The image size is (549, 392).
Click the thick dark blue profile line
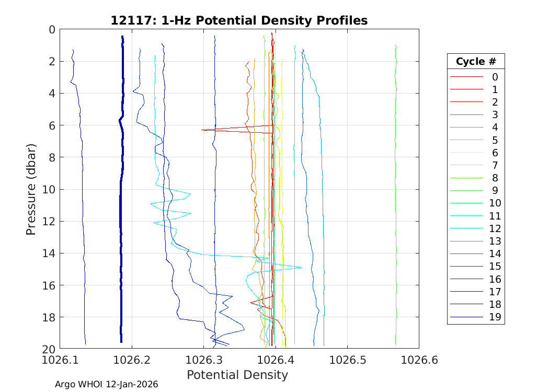pyautogui.click(x=121, y=209)
